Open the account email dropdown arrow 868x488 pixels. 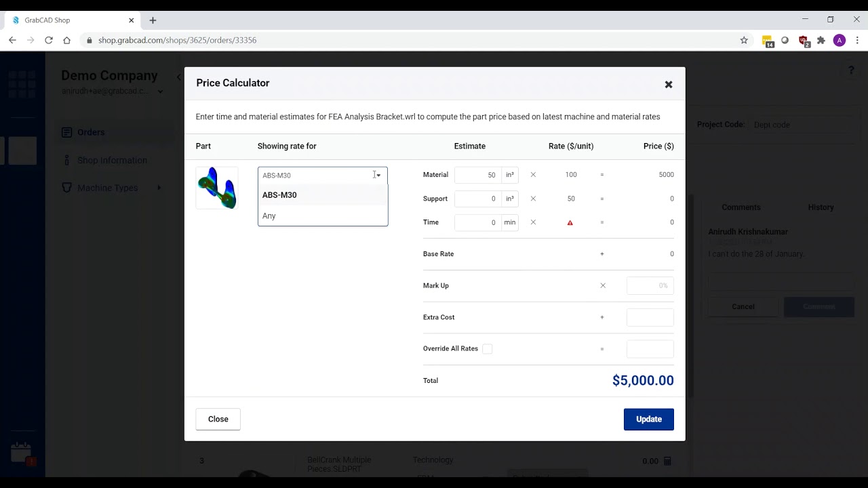coord(161,91)
